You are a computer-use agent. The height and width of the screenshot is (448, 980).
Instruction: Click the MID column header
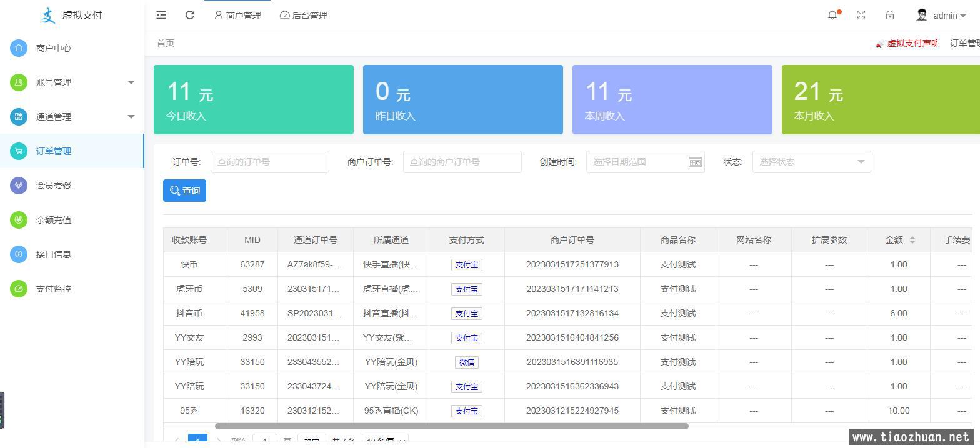(x=252, y=240)
